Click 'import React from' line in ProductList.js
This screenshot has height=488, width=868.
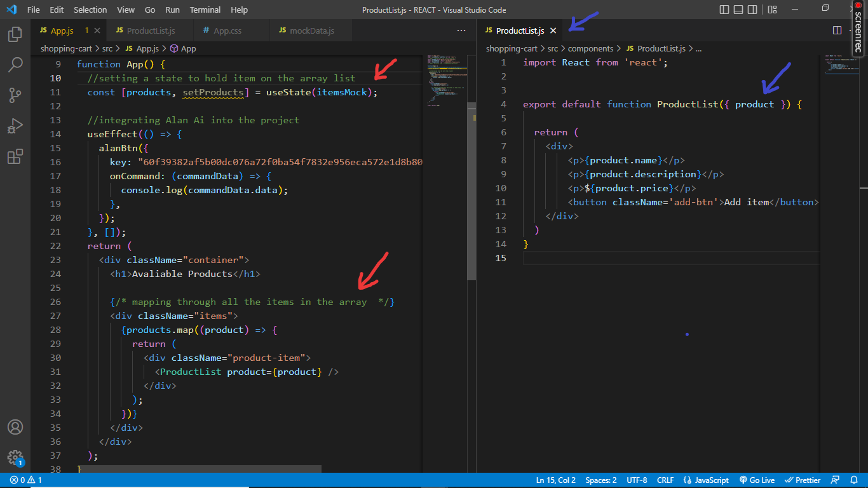[595, 62]
